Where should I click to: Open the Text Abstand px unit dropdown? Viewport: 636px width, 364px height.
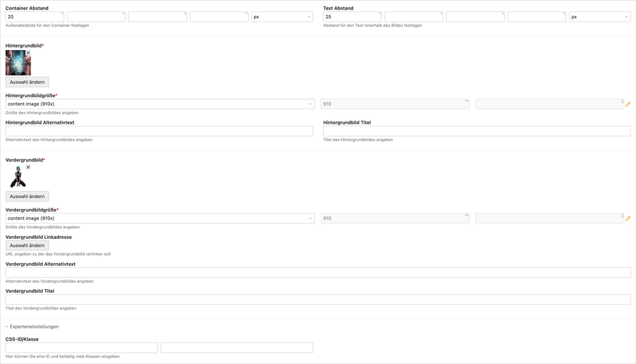599,17
